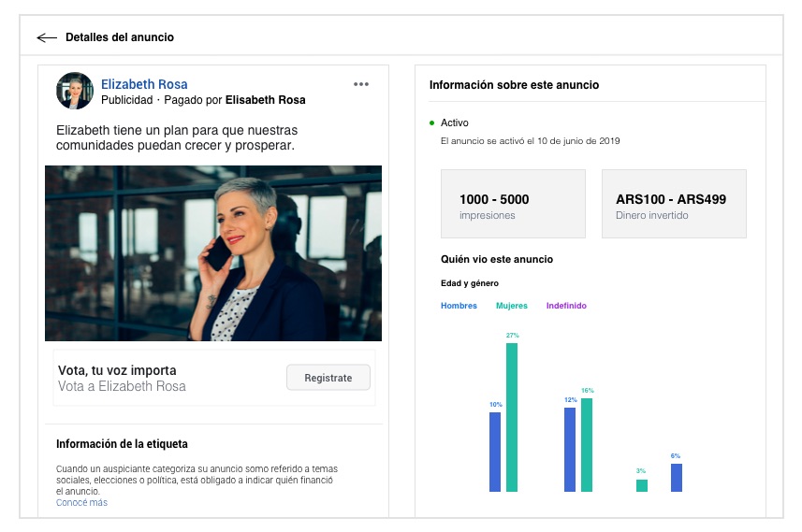Click the 1000 - 5000 impresiones box
This screenshot has width=802, height=532.
(x=513, y=204)
